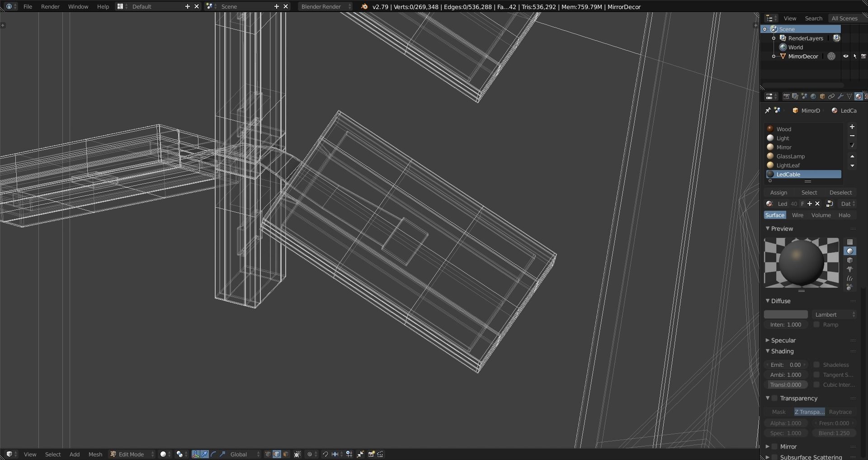Viewport: 868px width, 460px height.
Task: Enable the Shadeless checkbox
Action: click(x=816, y=365)
